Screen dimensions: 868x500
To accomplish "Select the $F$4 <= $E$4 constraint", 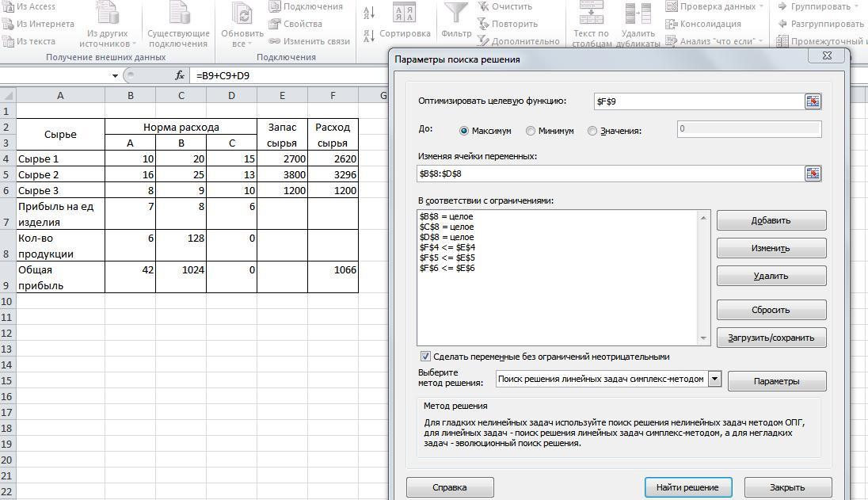I will point(447,247).
